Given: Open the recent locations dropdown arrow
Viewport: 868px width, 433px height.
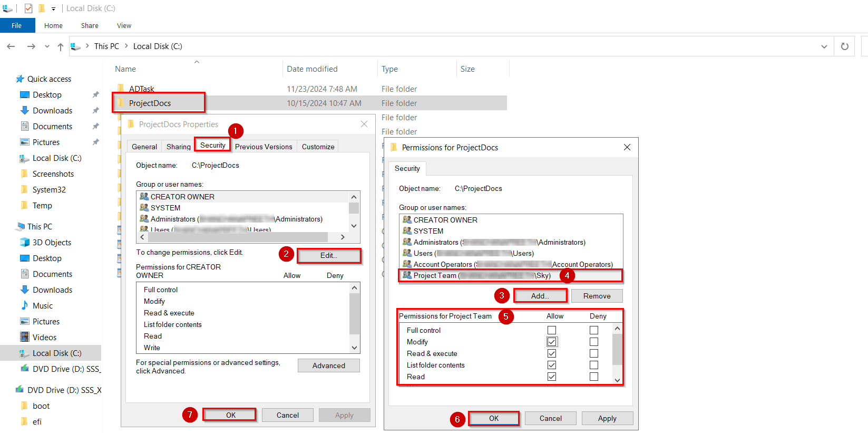Looking at the screenshot, I should [x=47, y=46].
